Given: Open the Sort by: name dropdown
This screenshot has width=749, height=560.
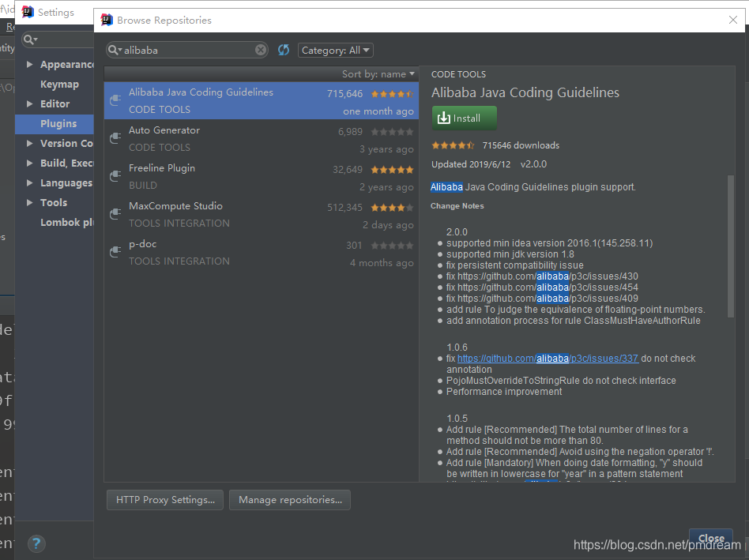Looking at the screenshot, I should [x=378, y=74].
